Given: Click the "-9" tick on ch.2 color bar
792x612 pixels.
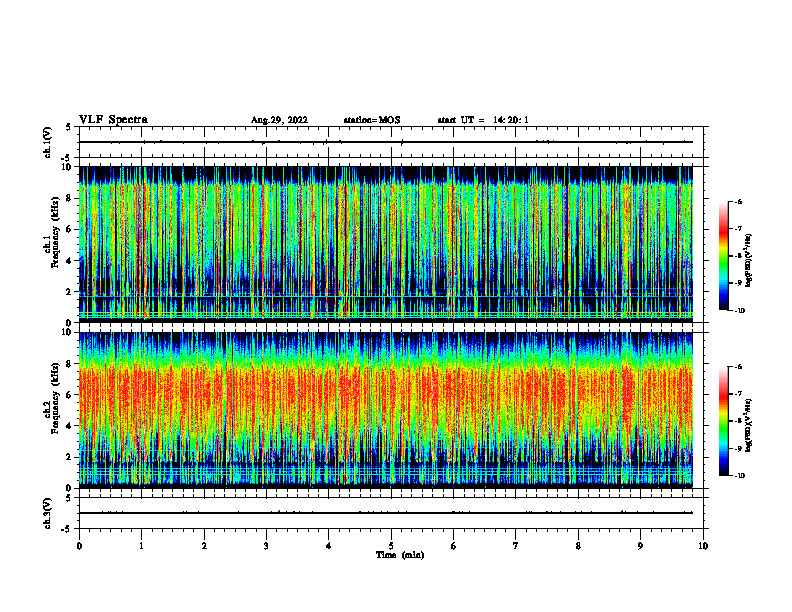Looking at the screenshot, I should (738, 448).
